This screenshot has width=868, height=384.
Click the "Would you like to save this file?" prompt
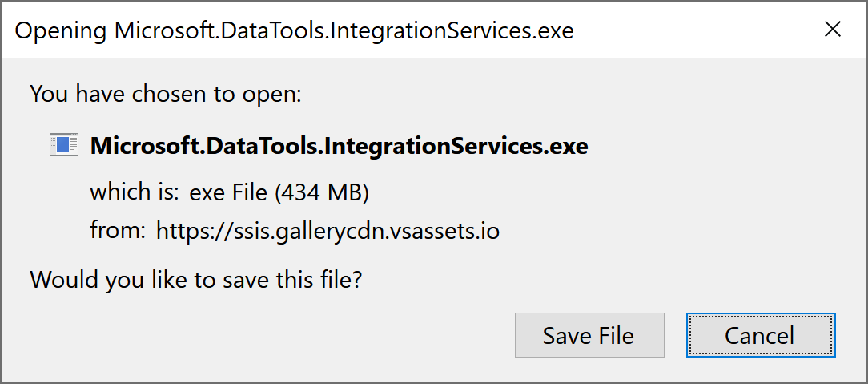click(195, 280)
